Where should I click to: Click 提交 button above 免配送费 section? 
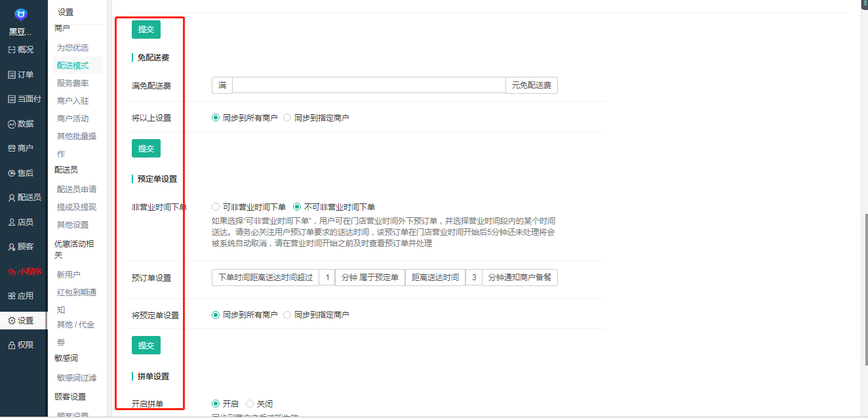coord(146,30)
